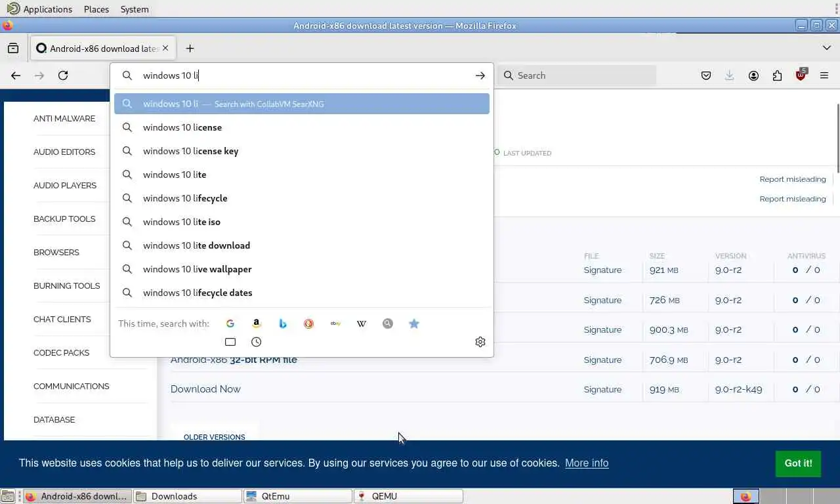Search with SearXNG magnifier engine icon
This screenshot has height=504, width=840.
coord(388,324)
